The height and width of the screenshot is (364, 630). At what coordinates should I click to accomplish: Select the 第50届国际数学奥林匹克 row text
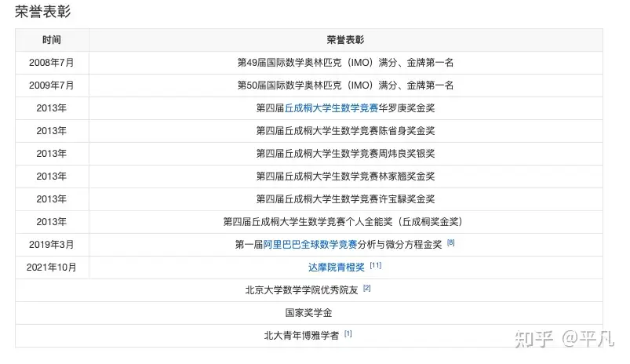345,86
